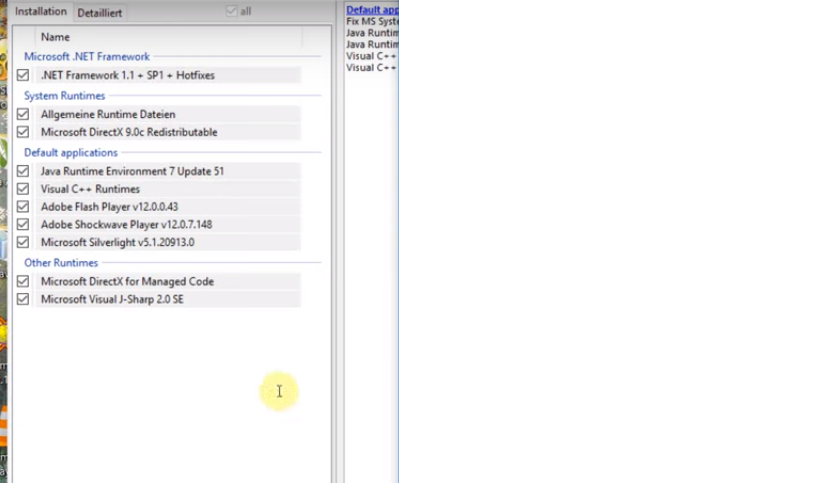
Task: Disable Java Runtime Environment 7 Update 51
Action: pos(23,171)
